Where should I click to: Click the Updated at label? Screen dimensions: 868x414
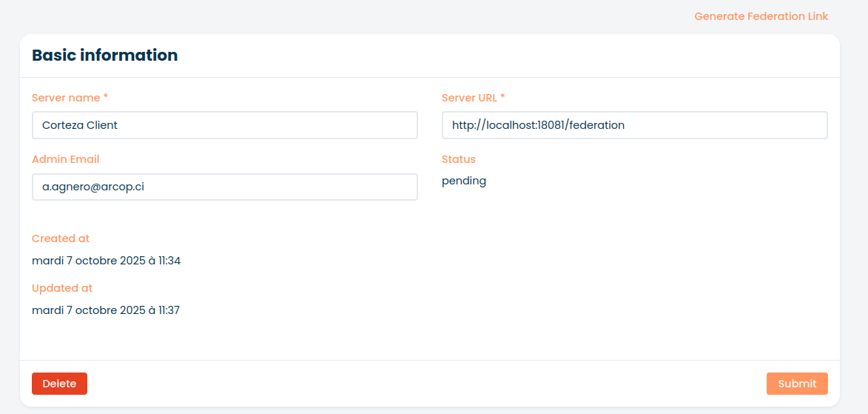click(x=62, y=288)
